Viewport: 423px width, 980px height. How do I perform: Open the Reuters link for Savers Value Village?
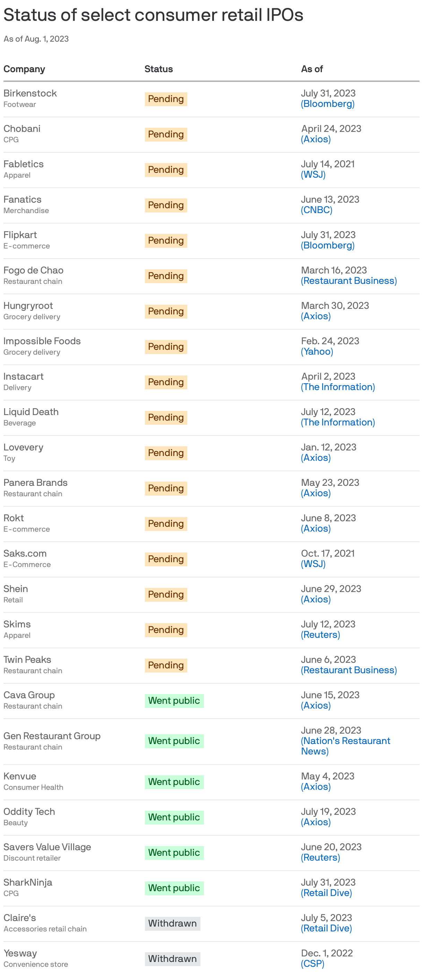tap(320, 857)
